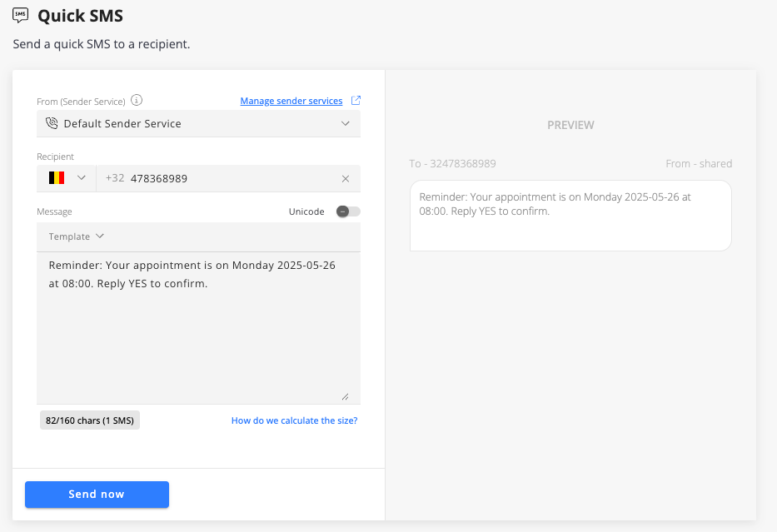Viewport: 777px width, 532px height.
Task: Click the Send now button
Action: pyautogui.click(x=97, y=495)
